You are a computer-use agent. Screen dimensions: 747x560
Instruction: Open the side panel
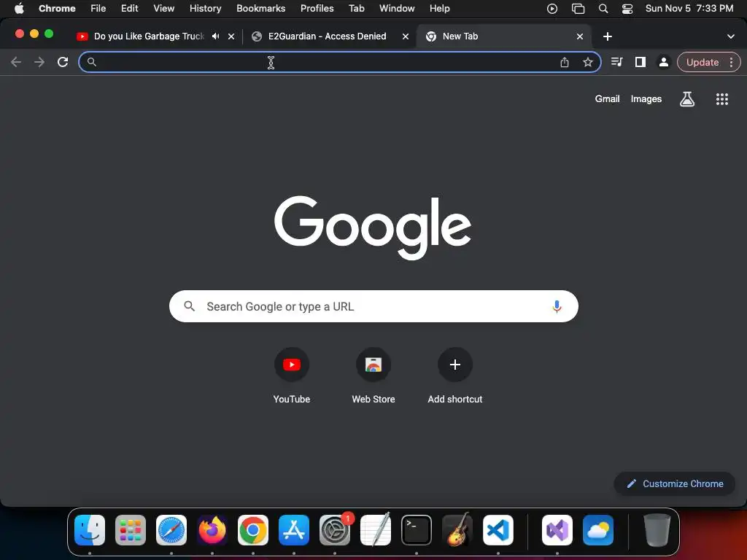[640, 62]
